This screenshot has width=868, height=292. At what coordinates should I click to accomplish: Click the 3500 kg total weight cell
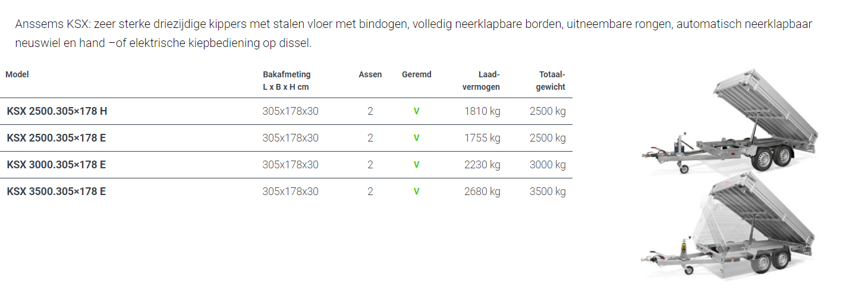click(548, 191)
